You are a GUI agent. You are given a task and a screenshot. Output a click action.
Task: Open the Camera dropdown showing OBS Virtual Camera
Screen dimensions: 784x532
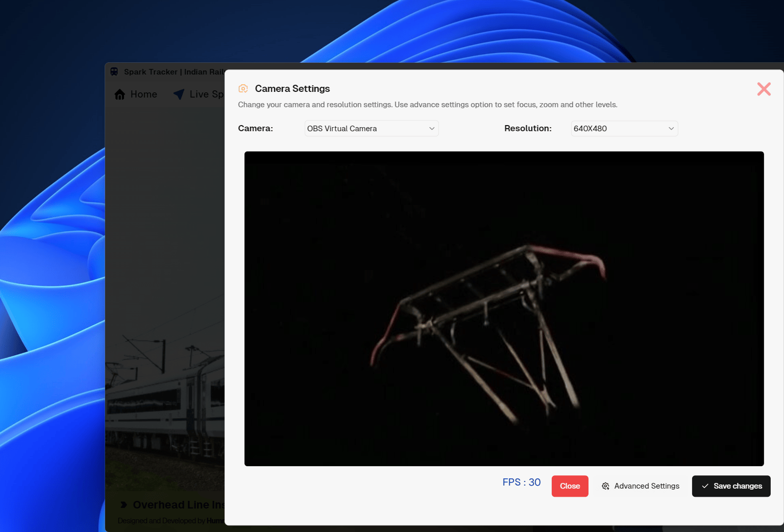tap(372, 129)
